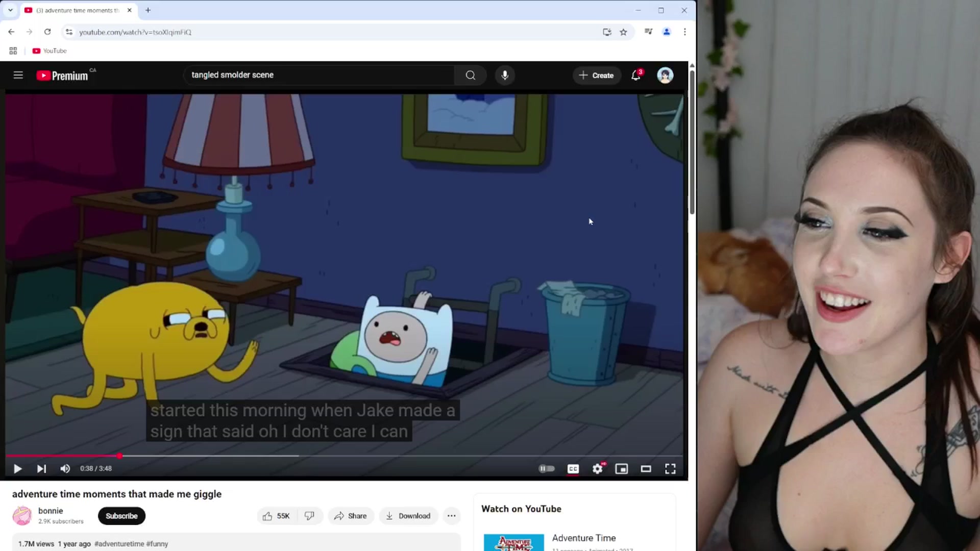980x551 pixels.
Task: Click the video title text
Action: pyautogui.click(x=117, y=494)
